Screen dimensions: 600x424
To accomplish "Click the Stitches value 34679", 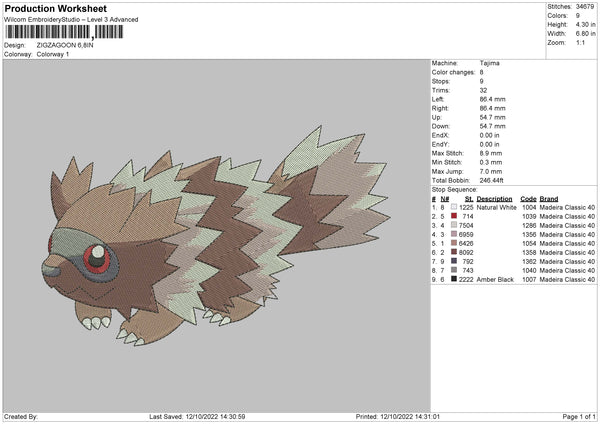I will point(585,7).
